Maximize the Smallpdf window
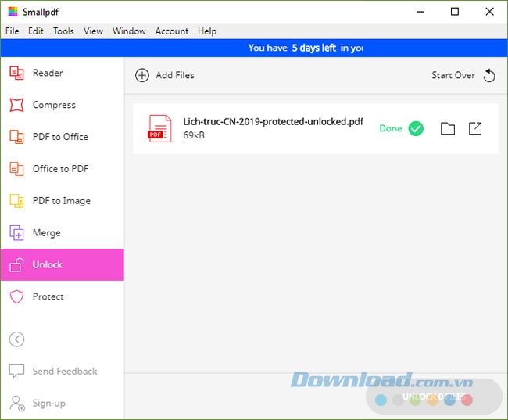Image resolution: width=508 pixels, height=420 pixels. point(455,12)
